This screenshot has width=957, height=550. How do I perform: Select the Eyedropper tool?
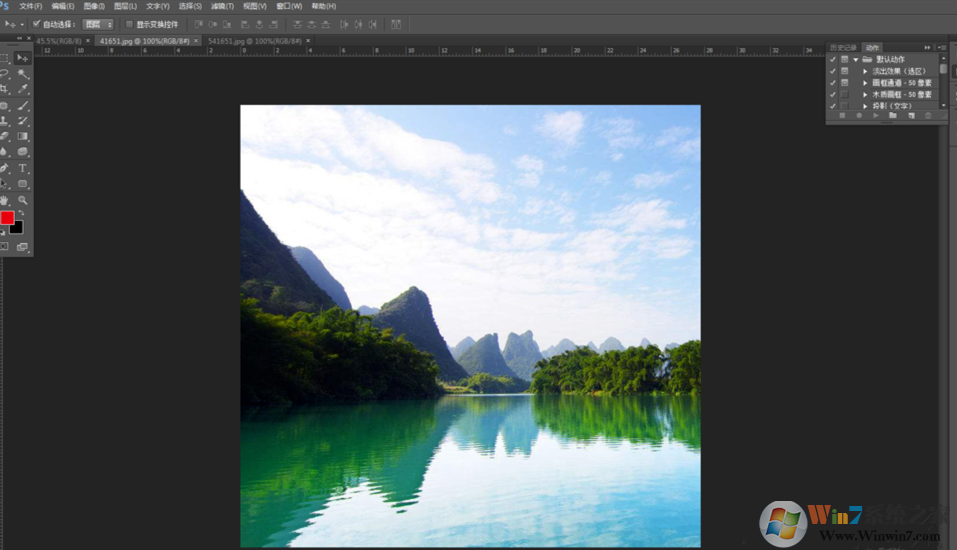pyautogui.click(x=23, y=89)
